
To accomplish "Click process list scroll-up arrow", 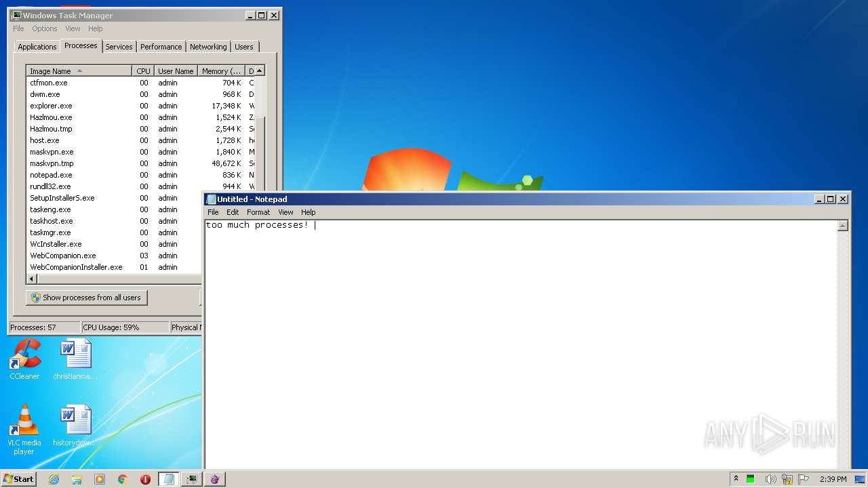I will tap(260, 70).
